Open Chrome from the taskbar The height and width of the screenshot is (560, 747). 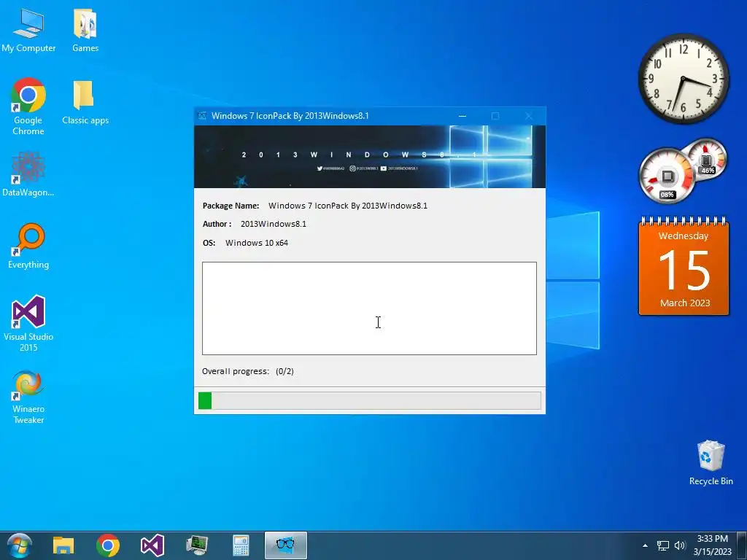tap(108, 545)
